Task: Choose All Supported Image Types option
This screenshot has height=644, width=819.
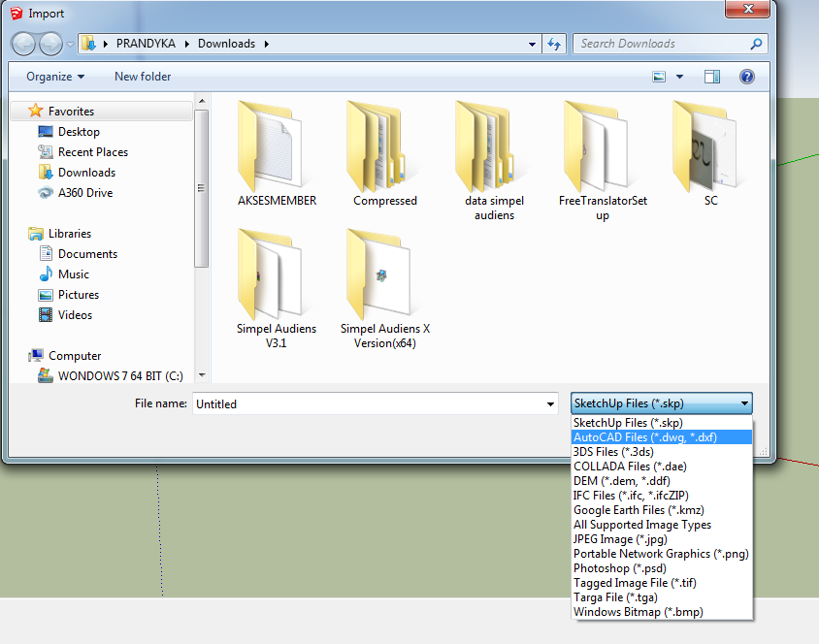Action: [662, 525]
